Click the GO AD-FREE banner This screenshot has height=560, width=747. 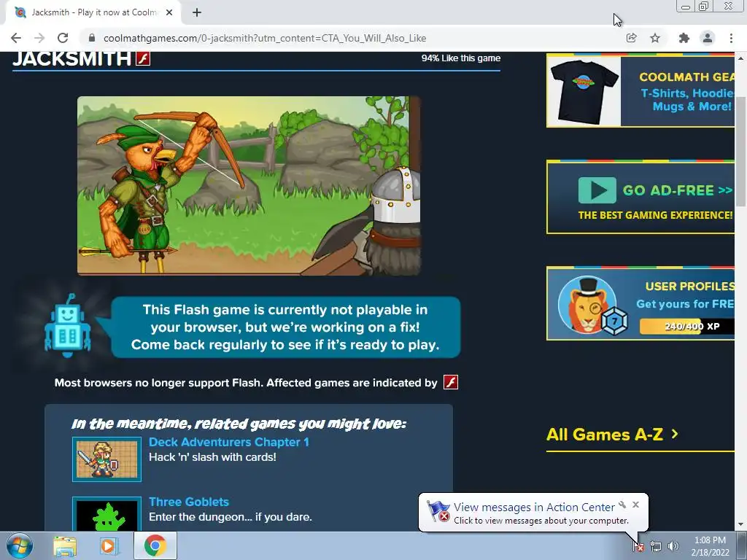pyautogui.click(x=640, y=197)
